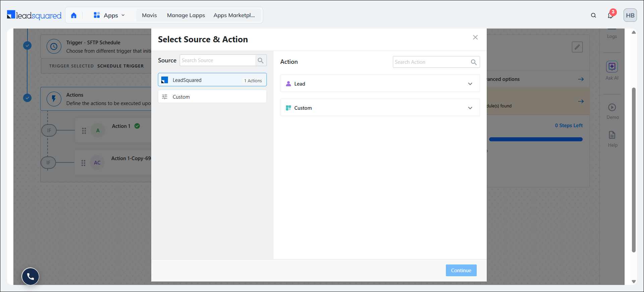Viewport: 644px width, 292px height.
Task: Click the Actions lightning bolt icon
Action: 54,99
